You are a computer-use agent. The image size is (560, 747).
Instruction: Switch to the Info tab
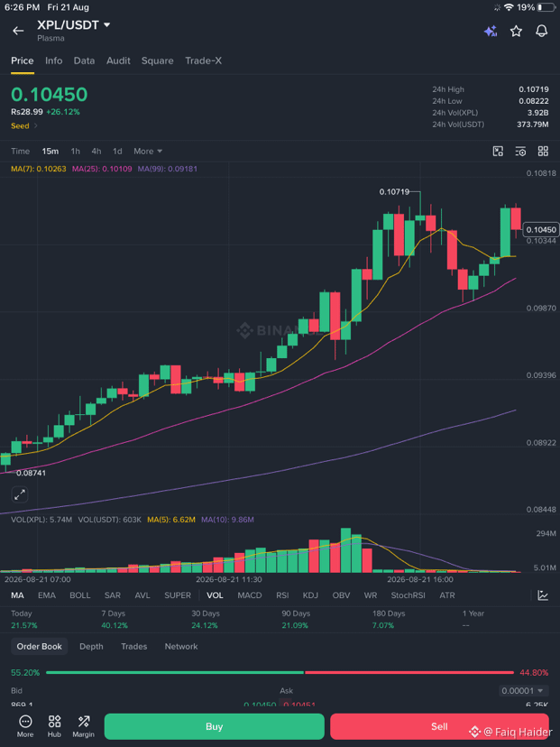point(54,60)
